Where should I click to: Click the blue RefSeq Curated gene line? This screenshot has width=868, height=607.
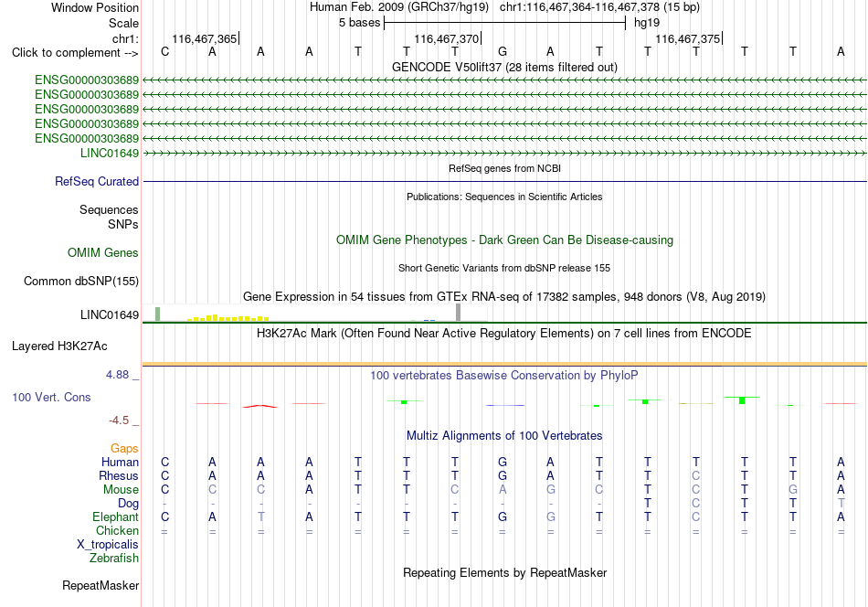505,181
